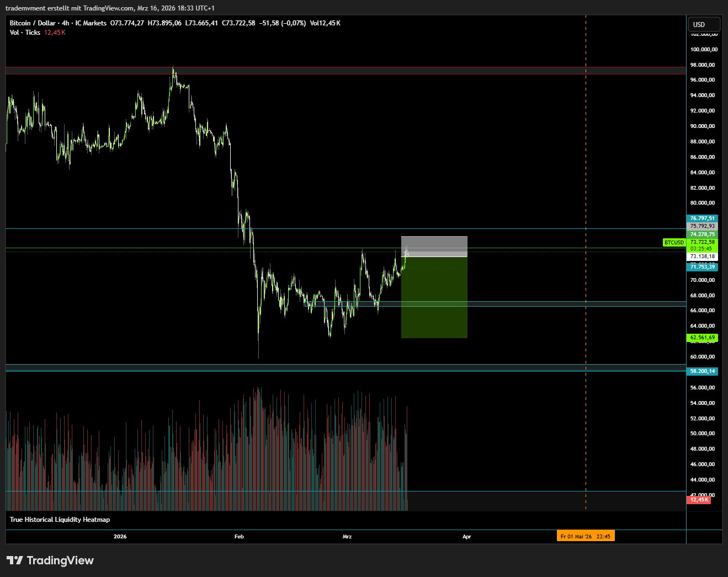The height and width of the screenshot is (577, 728).
Task: Click the 58.200,14 support price label
Action: point(702,371)
